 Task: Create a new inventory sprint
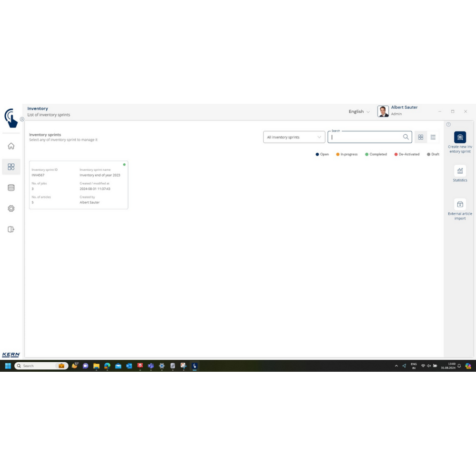[x=460, y=138]
